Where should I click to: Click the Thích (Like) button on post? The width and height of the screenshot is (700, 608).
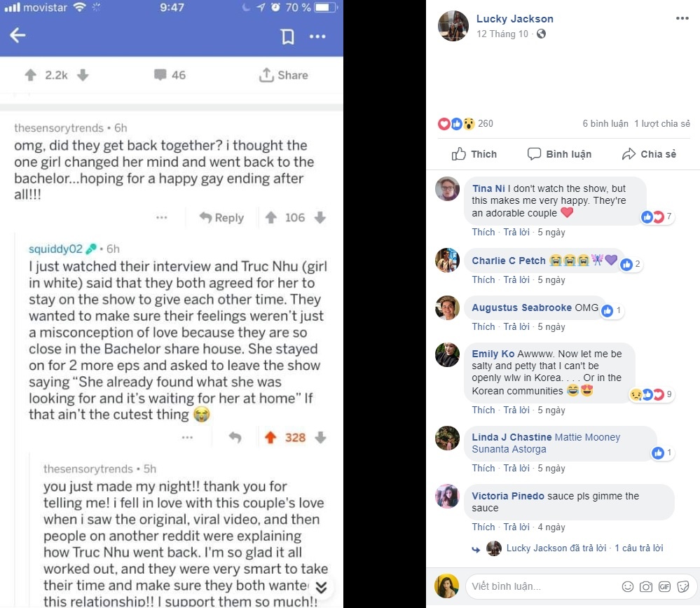474,154
